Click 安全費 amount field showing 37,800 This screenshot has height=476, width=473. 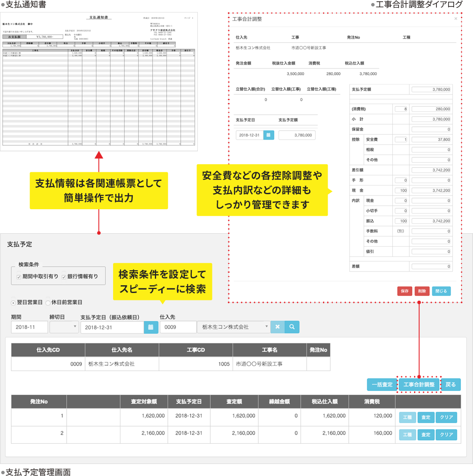coord(431,140)
